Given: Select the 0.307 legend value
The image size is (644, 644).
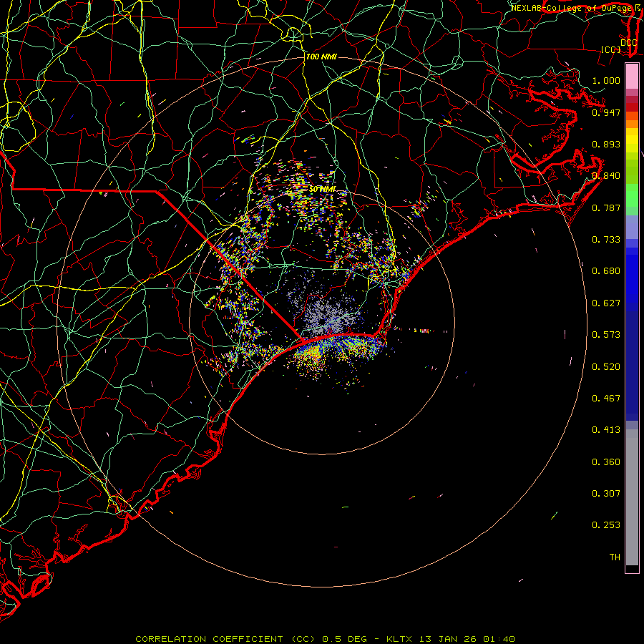Looking at the screenshot, I should click(606, 494).
